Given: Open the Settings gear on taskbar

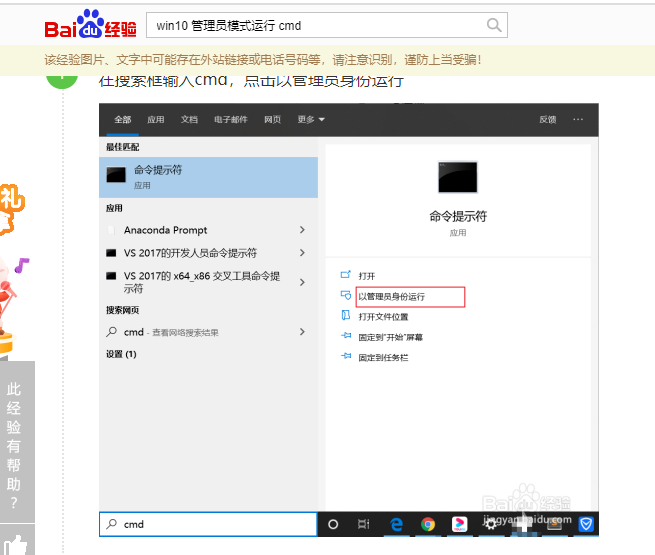Looking at the screenshot, I should tap(491, 524).
